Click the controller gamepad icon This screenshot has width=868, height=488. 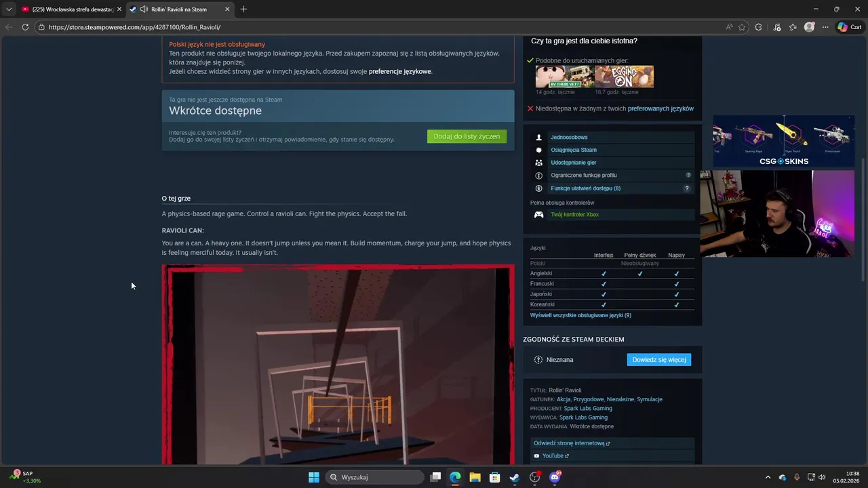(x=538, y=215)
